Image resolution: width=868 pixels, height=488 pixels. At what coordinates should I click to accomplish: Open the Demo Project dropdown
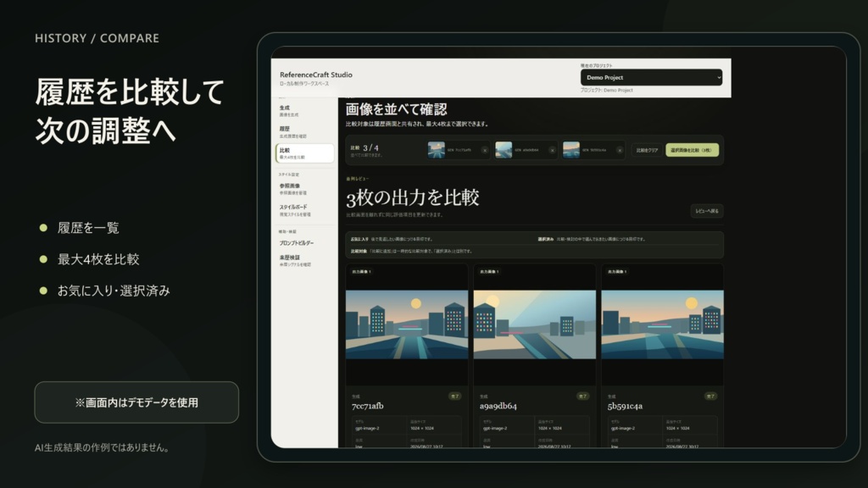click(651, 77)
